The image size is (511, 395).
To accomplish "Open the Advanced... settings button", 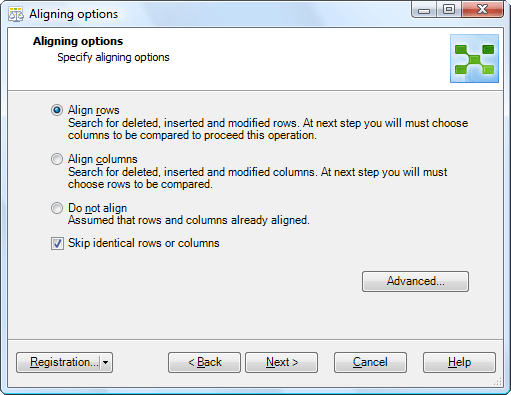I will 415,281.
